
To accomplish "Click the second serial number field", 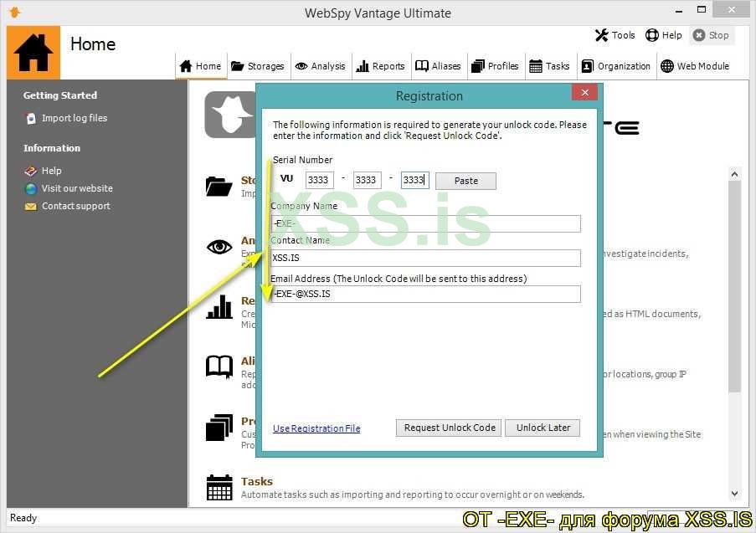I will click(367, 180).
